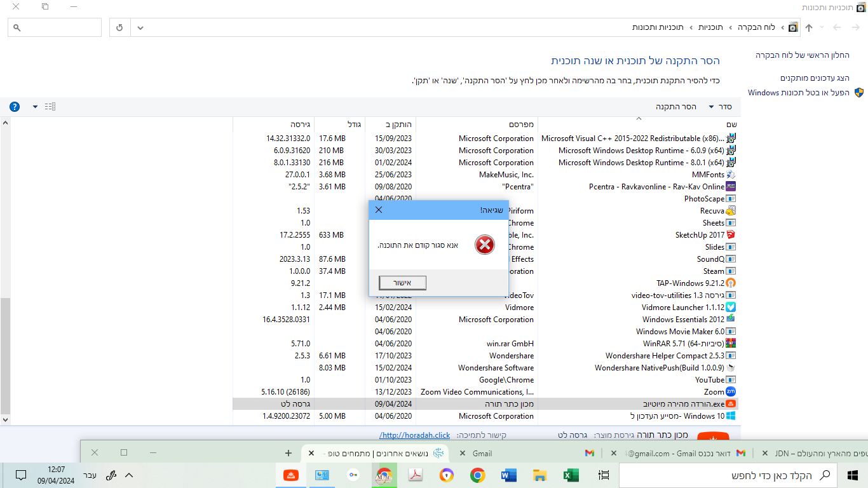Open File Explorer from the taskbar
Viewport: 868px width, 488px height.
coord(539,475)
